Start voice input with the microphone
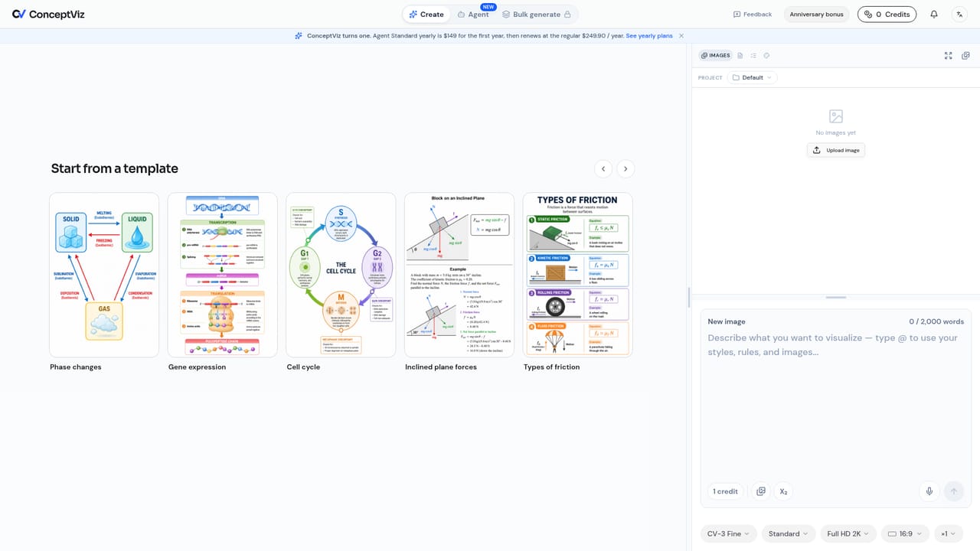Viewport: 980px width, 551px height. (x=929, y=491)
